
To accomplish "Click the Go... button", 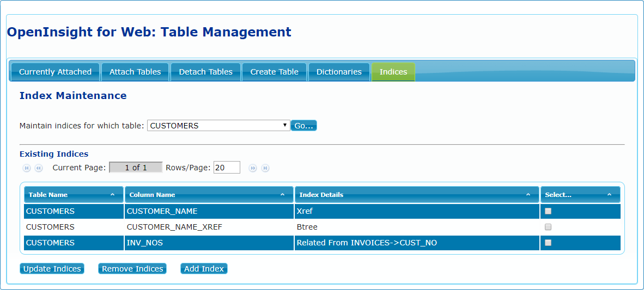I will 304,126.
